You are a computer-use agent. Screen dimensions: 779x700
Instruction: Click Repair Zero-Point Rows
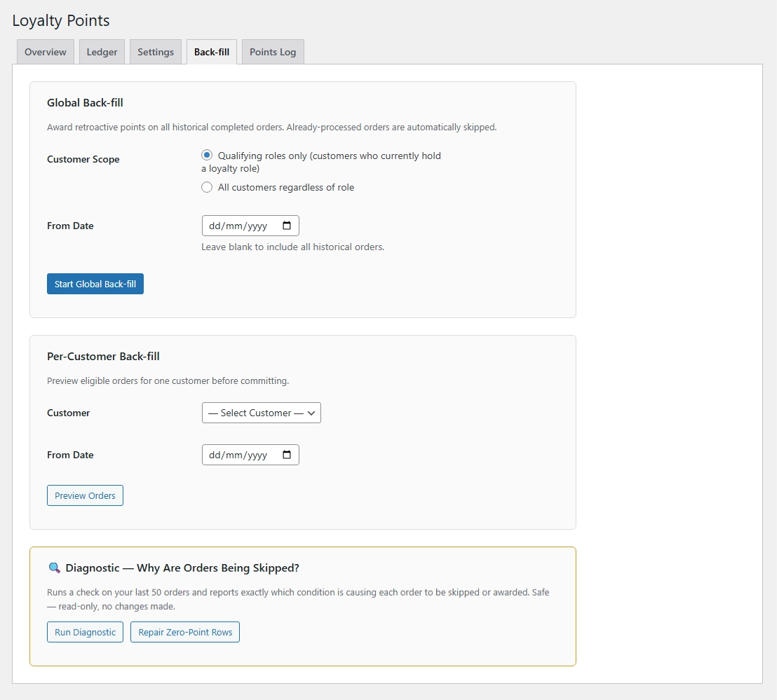click(x=185, y=632)
